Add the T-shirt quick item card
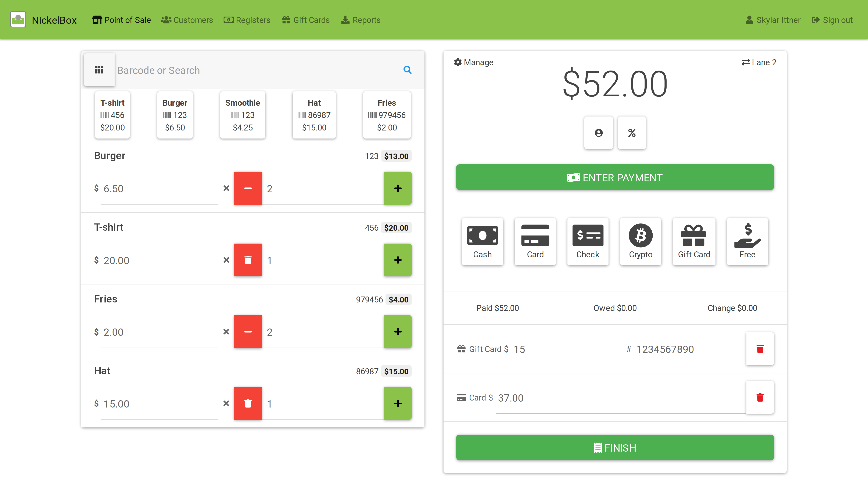 [x=112, y=115]
